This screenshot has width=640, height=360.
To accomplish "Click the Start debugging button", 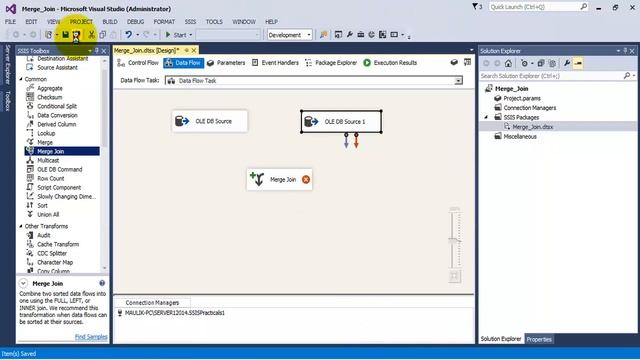I will [176, 35].
